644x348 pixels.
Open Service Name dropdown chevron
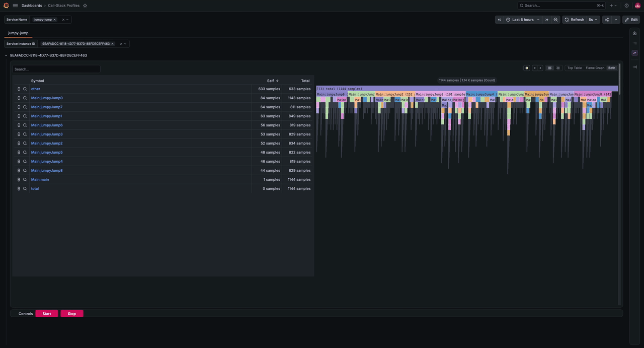tap(67, 20)
